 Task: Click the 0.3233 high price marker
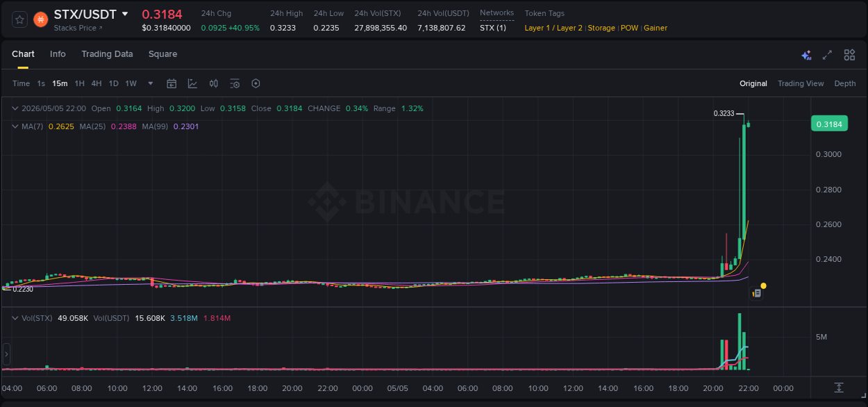(724, 113)
